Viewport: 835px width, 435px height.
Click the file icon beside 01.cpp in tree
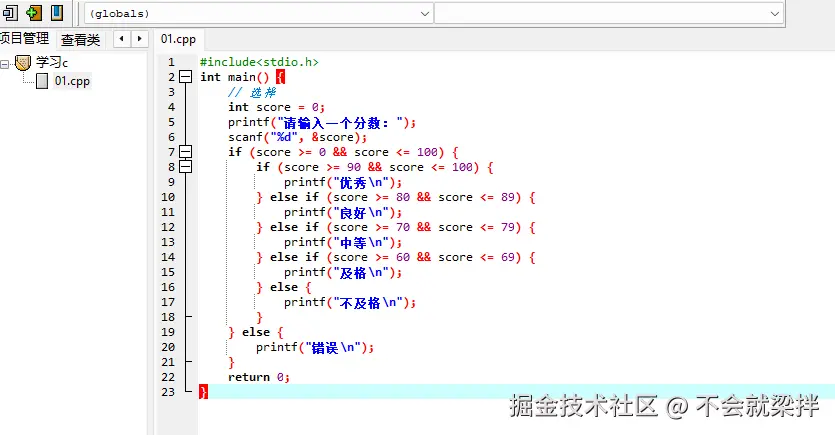click(x=42, y=81)
